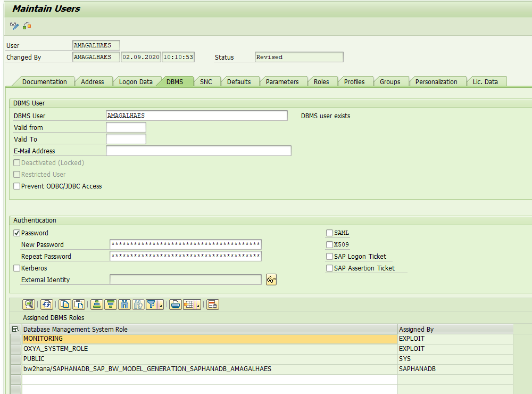Click the Changed By time field 10:10:53
Image resolution: width=532 pixels, height=394 pixels.
pos(178,57)
